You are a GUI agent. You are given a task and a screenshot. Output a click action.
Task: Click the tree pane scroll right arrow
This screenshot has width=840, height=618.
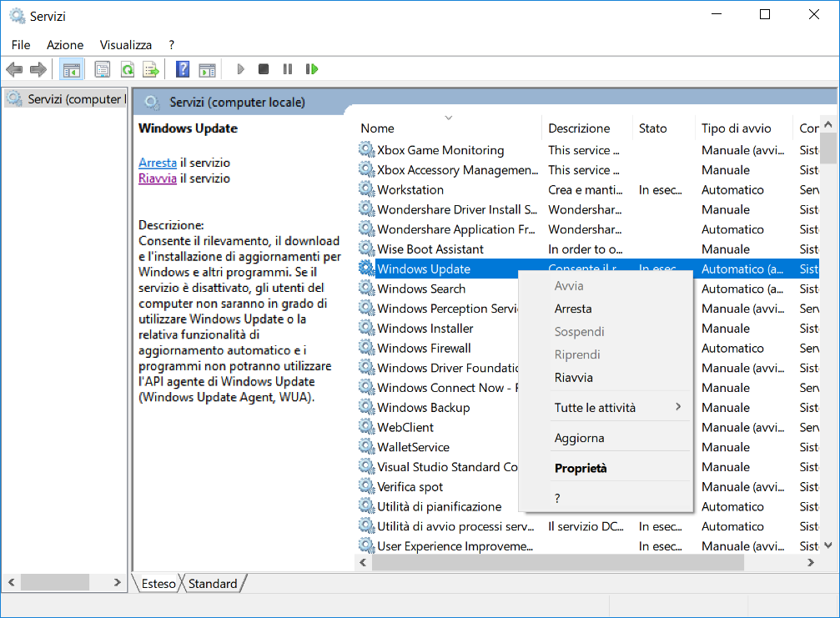coord(118,582)
